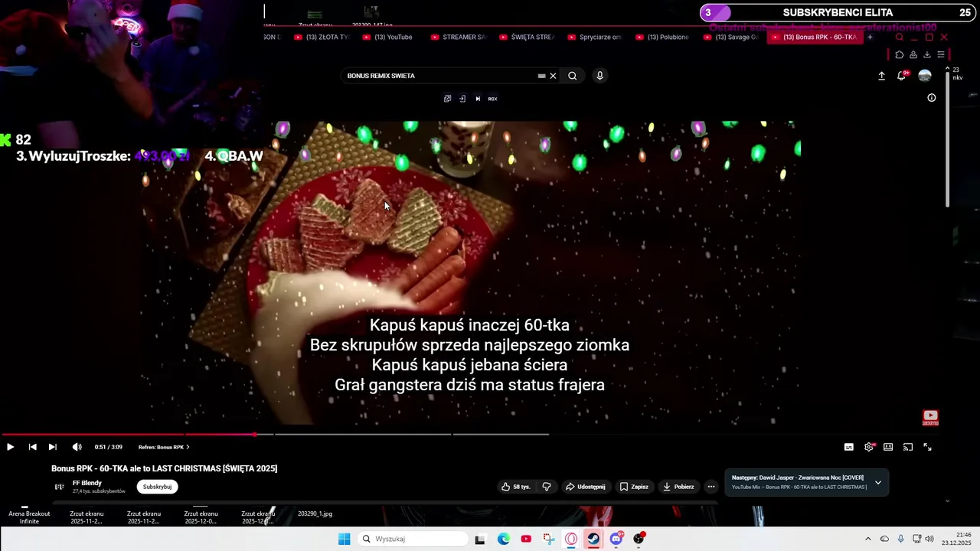Open the chapter Refren: Bonus RPK
Viewport: 980px width, 551px height.
[164, 447]
